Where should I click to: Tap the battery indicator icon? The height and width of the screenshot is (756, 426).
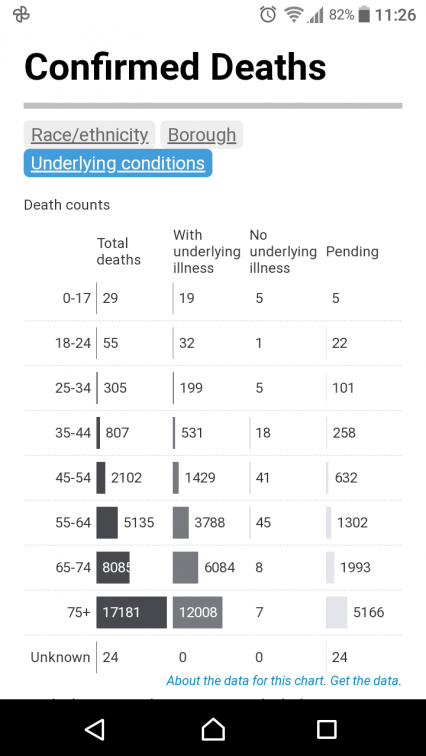tap(365, 15)
